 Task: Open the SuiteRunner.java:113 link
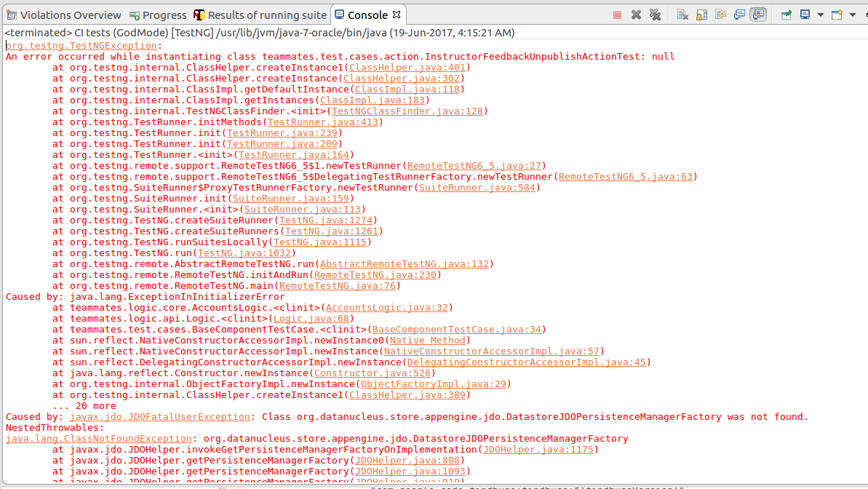point(303,210)
